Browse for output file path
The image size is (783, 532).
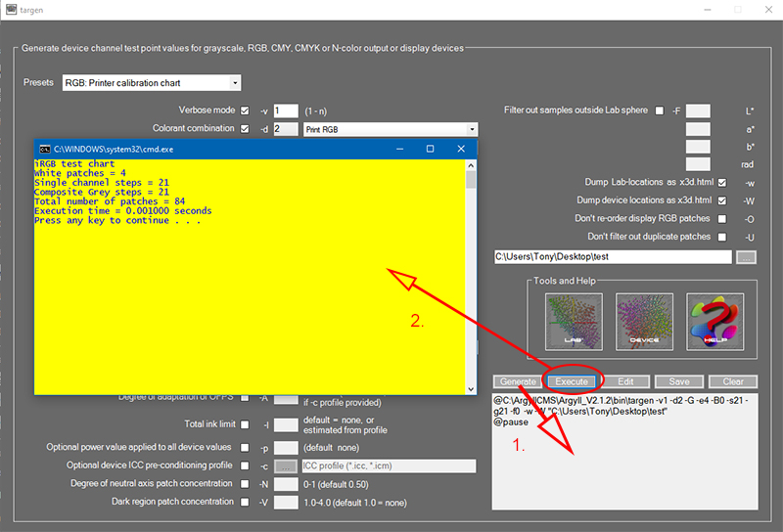tap(746, 257)
